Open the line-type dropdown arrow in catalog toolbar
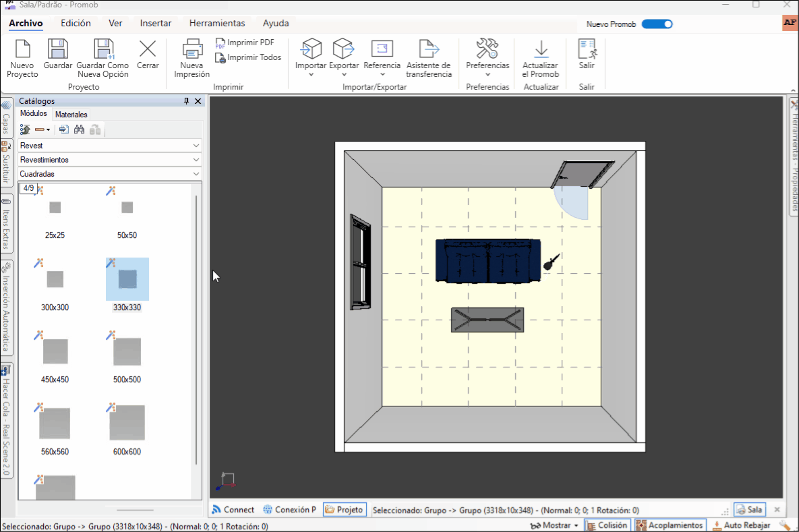 [48, 130]
